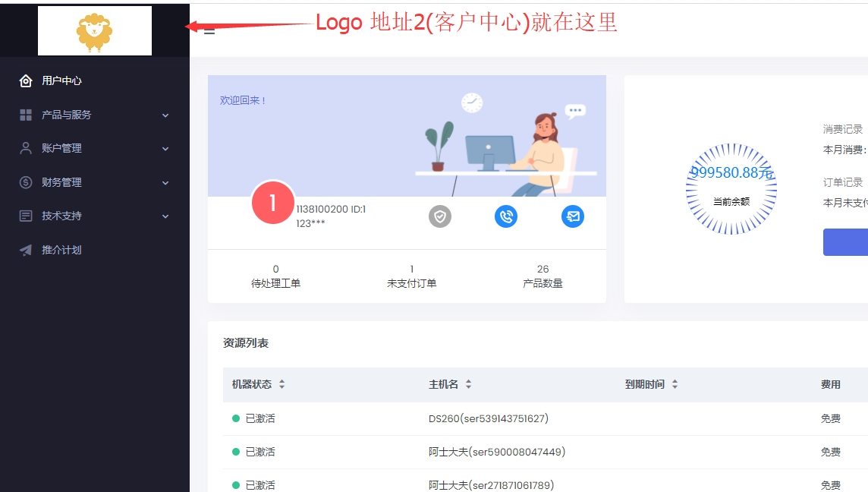Select 用户中心 menu label
The width and height of the screenshot is (868, 492).
click(x=61, y=81)
